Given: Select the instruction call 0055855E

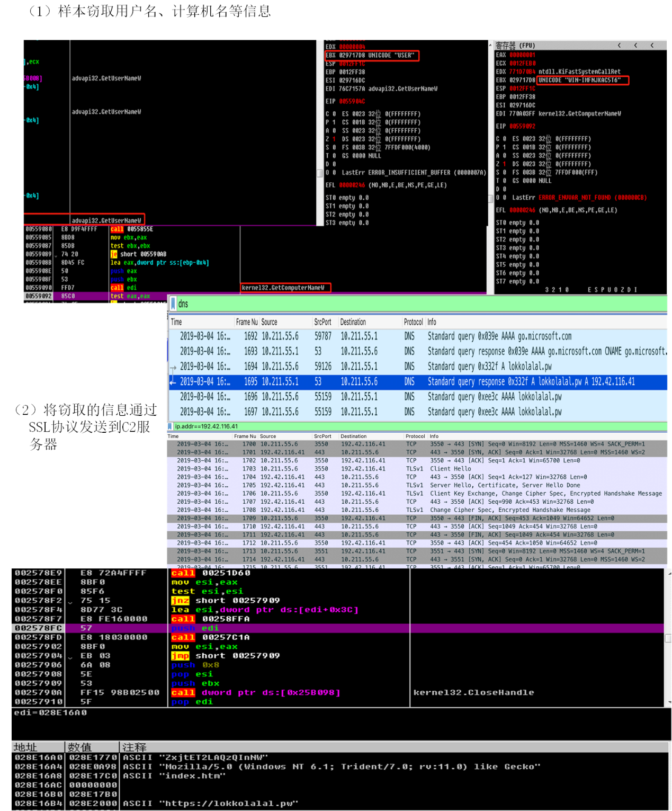Looking at the screenshot, I should click(x=132, y=229).
